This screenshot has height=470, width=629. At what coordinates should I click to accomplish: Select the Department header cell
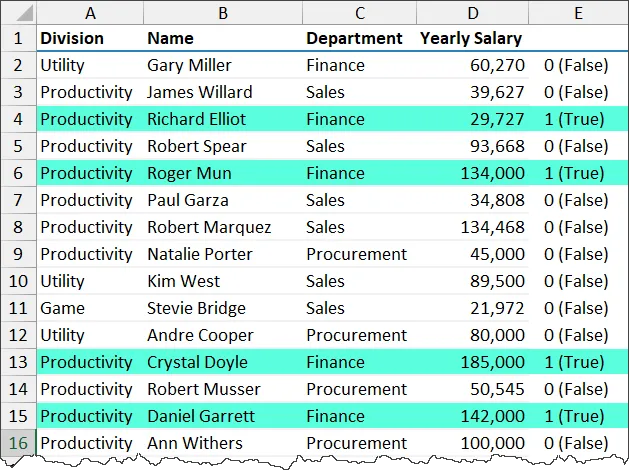(354, 39)
